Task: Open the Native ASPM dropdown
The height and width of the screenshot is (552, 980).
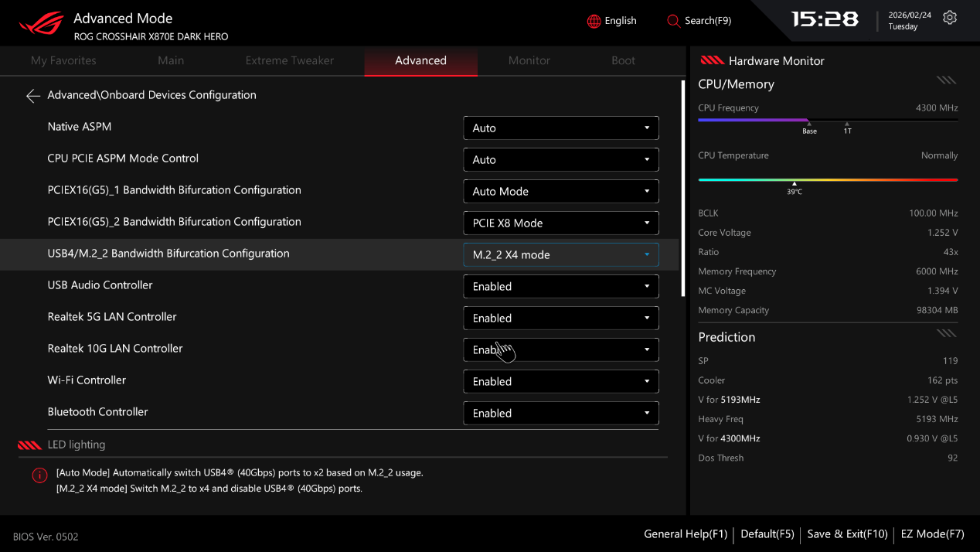Action: click(x=560, y=128)
